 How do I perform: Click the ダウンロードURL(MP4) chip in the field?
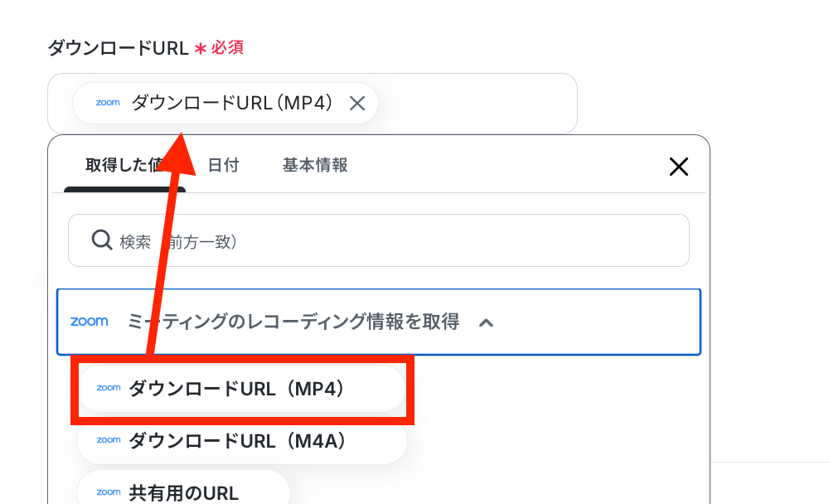tap(225, 103)
